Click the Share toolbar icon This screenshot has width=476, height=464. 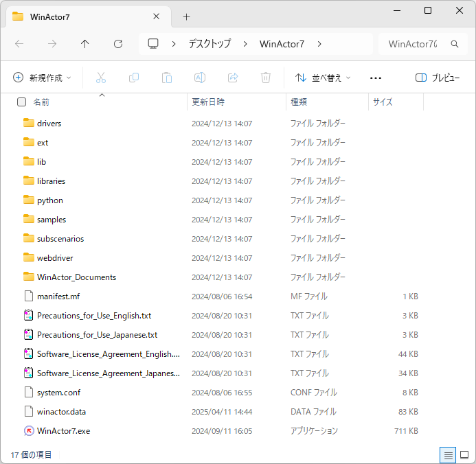[x=233, y=78]
